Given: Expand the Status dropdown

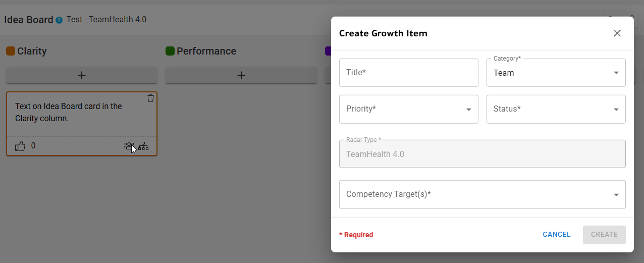Looking at the screenshot, I should (x=556, y=109).
